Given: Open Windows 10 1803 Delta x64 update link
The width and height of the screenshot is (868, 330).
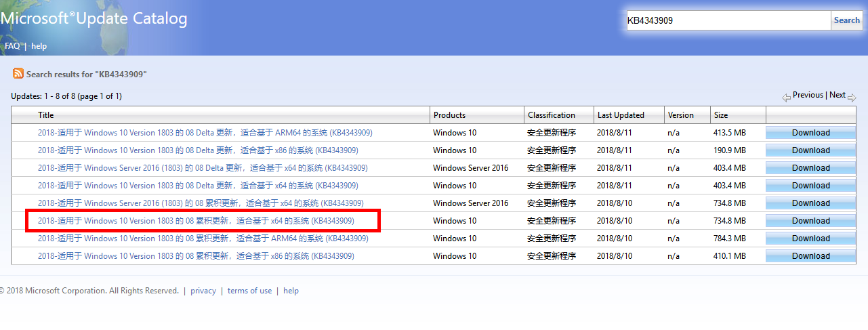Looking at the screenshot, I should [x=198, y=185].
